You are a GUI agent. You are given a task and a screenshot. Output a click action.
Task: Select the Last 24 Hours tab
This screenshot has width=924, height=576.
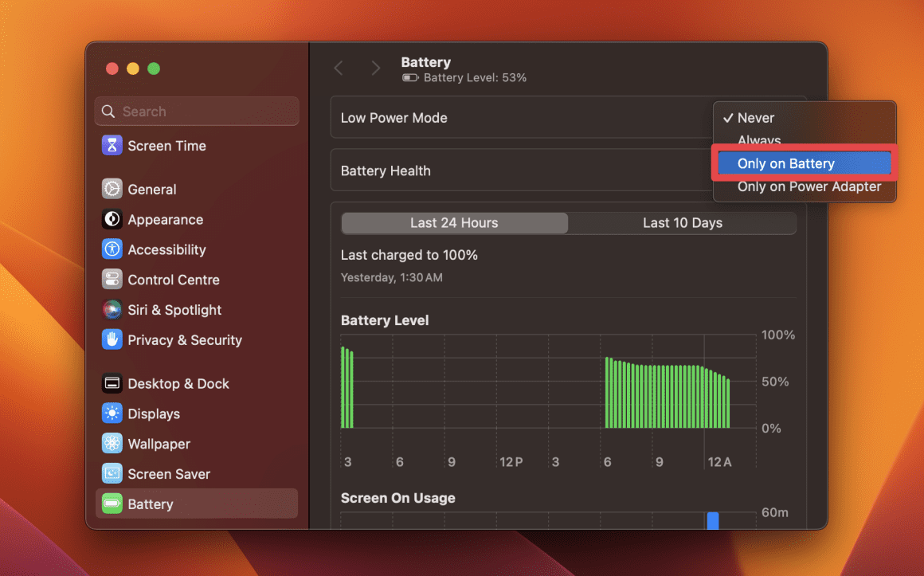click(x=454, y=223)
